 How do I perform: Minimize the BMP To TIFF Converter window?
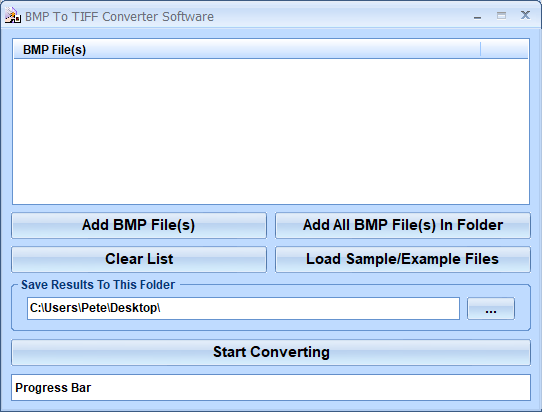477,16
